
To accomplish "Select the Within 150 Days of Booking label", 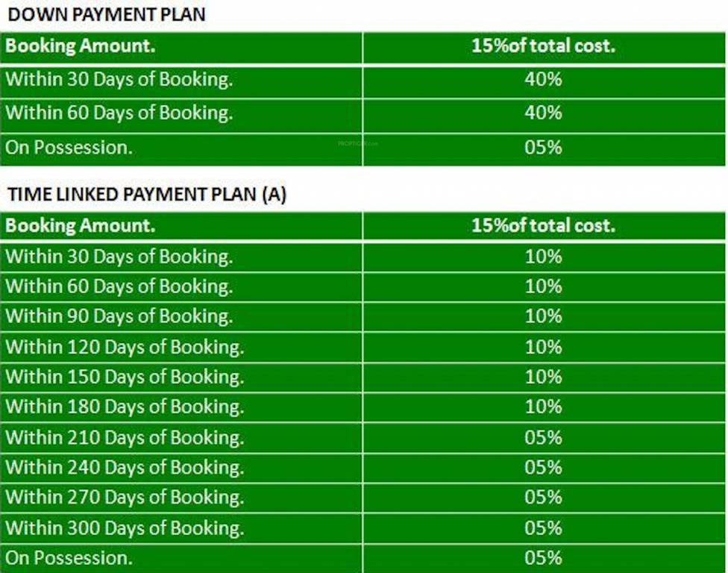I will tap(125, 377).
